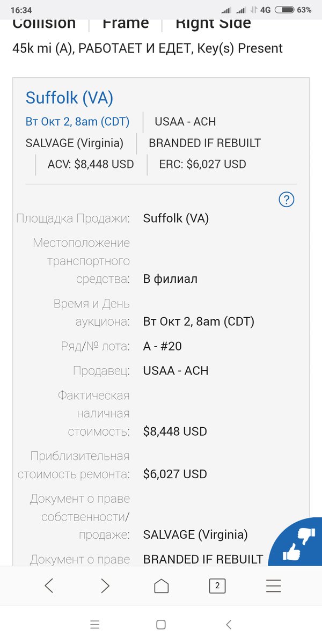Click the blue auction date link
Screen dimensions: 322x644
coord(78,122)
